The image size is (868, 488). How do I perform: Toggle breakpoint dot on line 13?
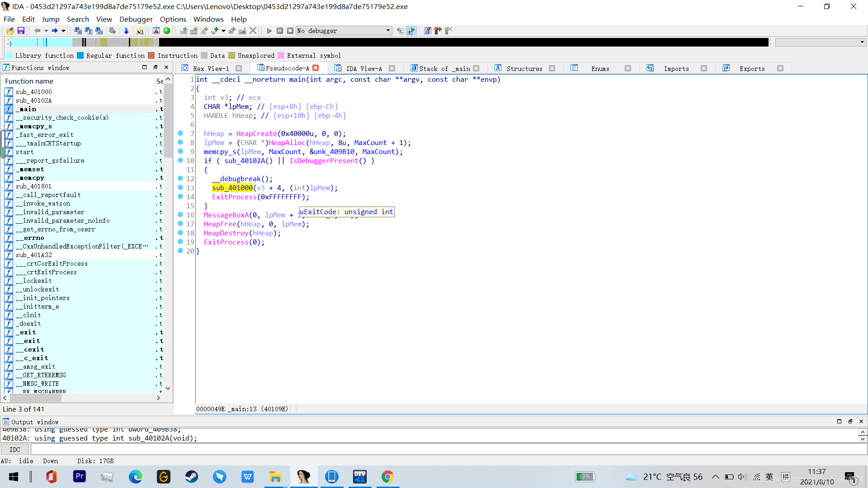click(x=180, y=188)
